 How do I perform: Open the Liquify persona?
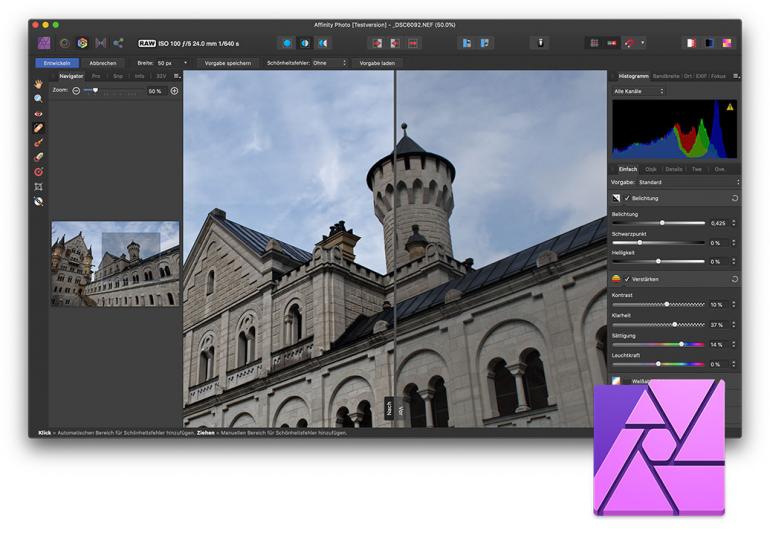tap(64, 43)
